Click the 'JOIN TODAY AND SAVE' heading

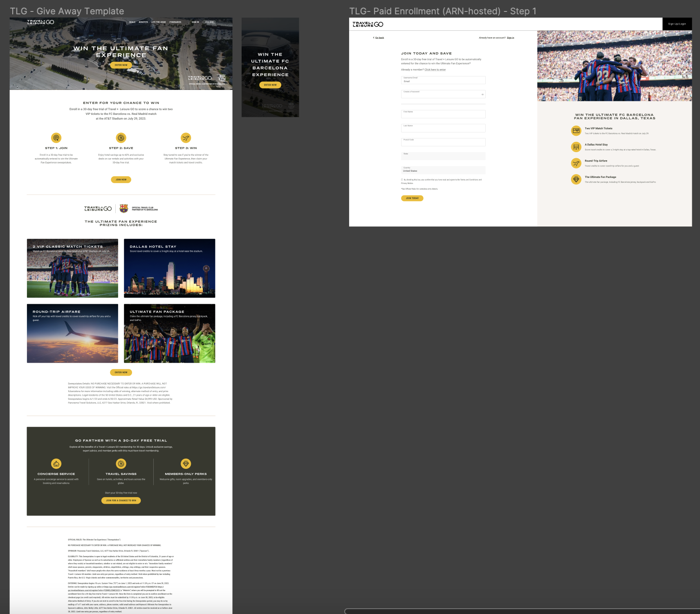tap(426, 53)
